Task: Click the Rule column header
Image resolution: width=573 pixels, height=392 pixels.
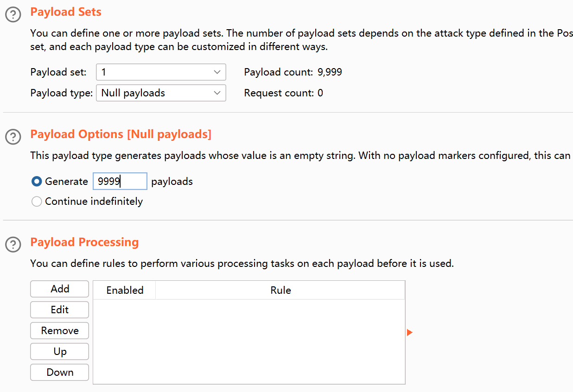Action: coord(280,291)
